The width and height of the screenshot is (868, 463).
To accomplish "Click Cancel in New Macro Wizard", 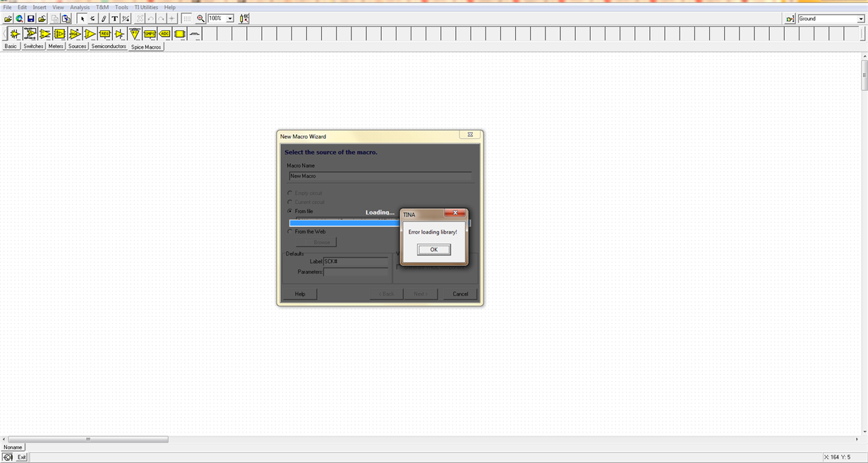I will click(460, 294).
